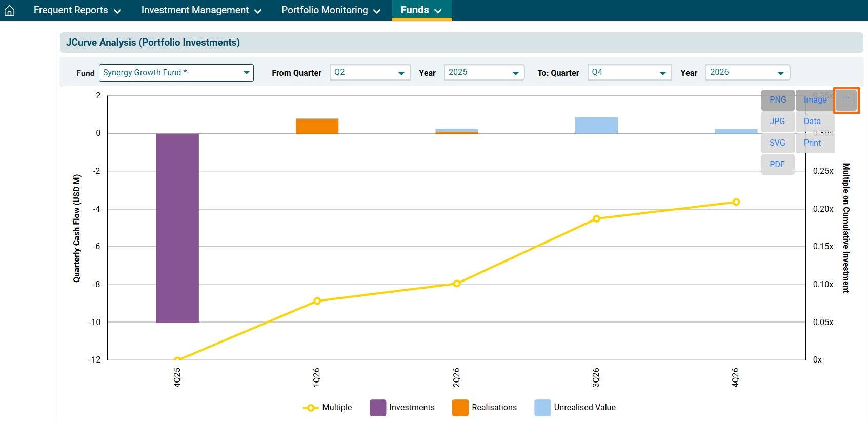Open the Investment Management menu
This screenshot has width=868, height=422.
[201, 10]
